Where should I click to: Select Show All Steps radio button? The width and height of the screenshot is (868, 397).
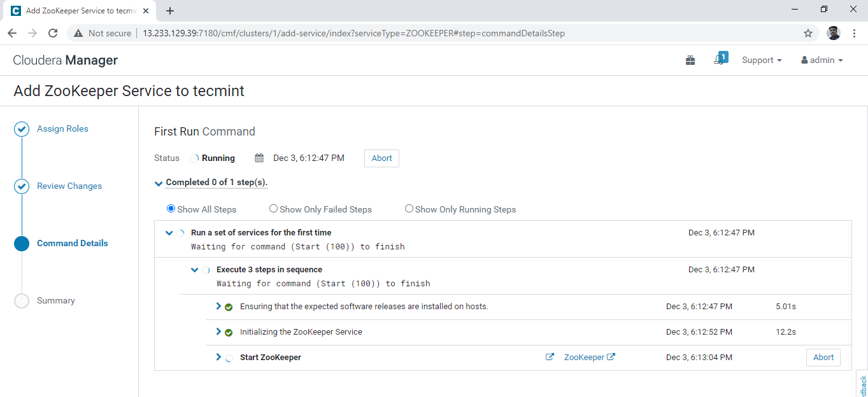pos(171,209)
